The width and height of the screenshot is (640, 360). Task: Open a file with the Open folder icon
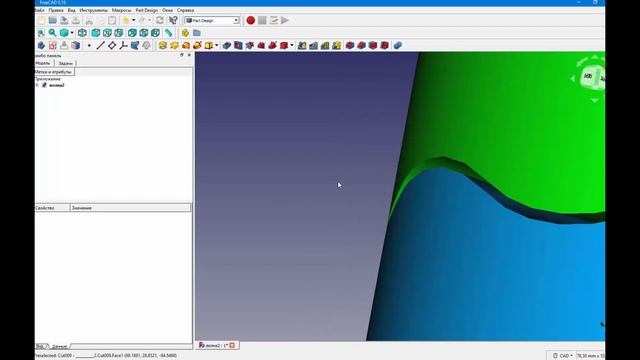tap(53, 20)
